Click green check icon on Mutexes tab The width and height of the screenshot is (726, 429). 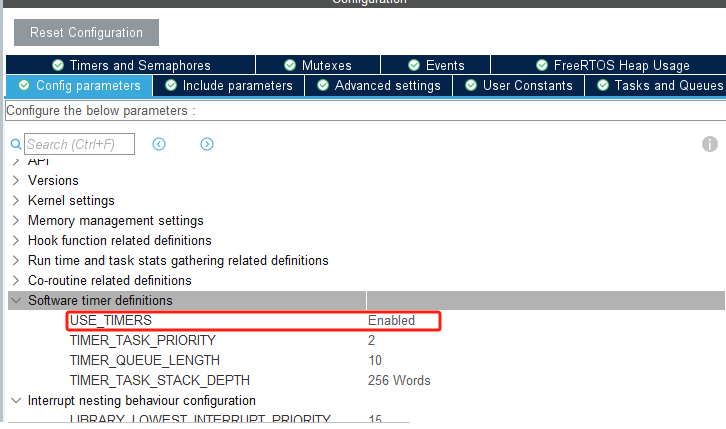tap(290, 65)
